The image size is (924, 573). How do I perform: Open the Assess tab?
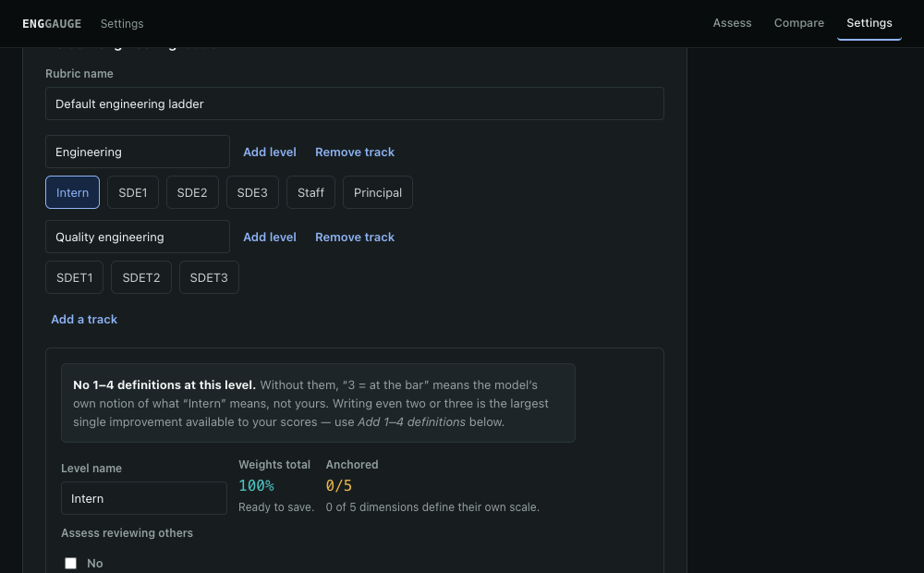coord(732,23)
